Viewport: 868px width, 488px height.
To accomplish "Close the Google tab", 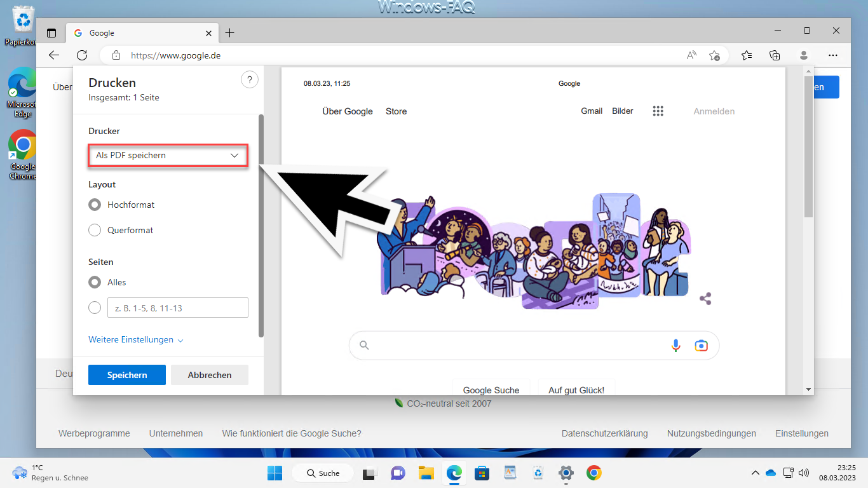I will [209, 33].
